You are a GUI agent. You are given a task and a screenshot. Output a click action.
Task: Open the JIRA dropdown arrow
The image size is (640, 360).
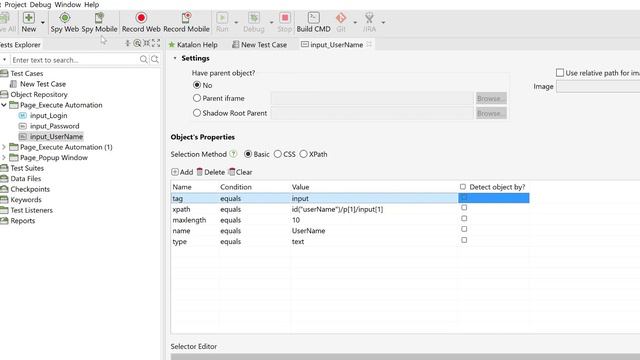383,23
